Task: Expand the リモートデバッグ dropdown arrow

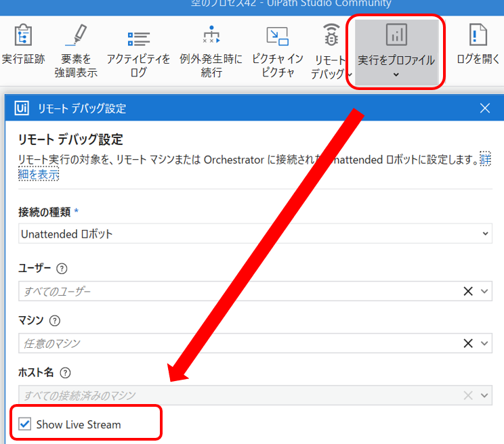Action: pos(350,74)
